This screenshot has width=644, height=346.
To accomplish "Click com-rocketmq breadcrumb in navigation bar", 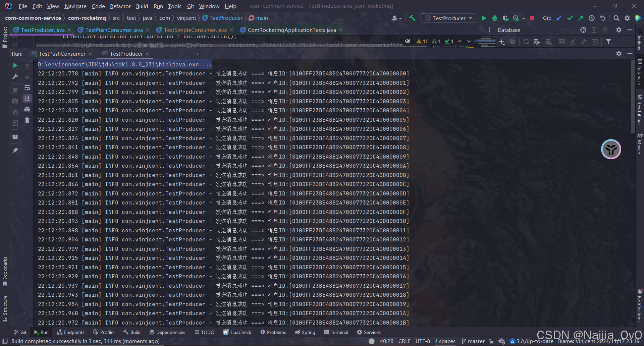I will (87, 18).
